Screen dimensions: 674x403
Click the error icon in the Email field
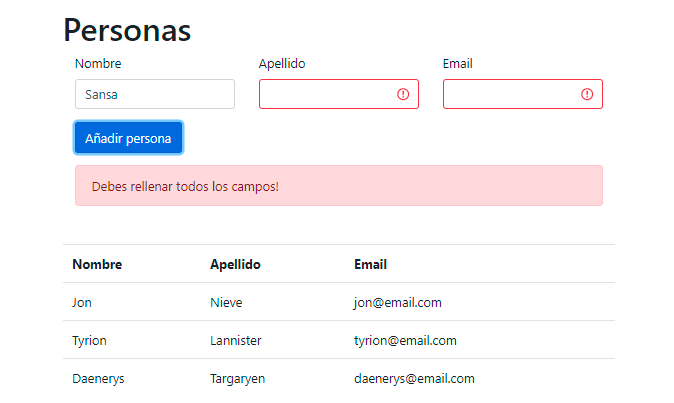pyautogui.click(x=587, y=94)
